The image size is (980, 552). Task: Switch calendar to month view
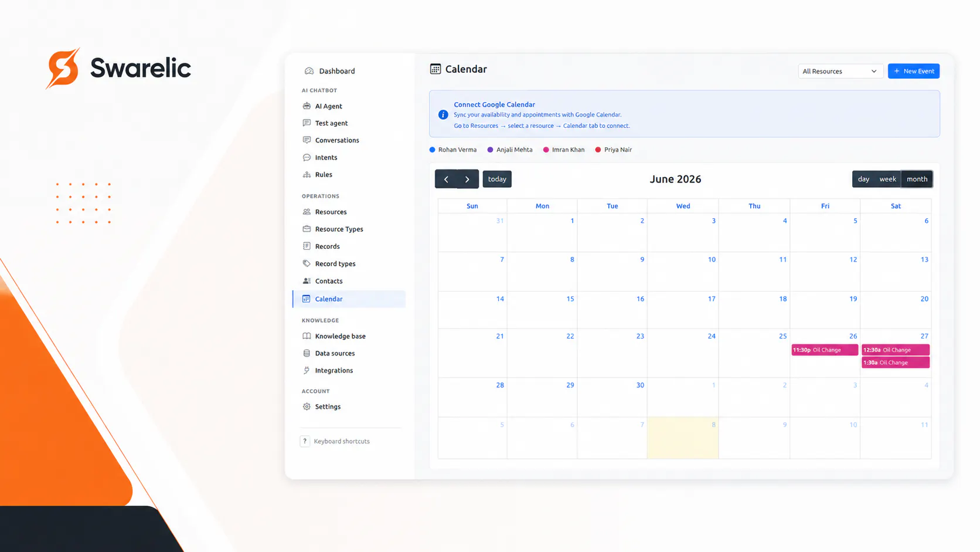click(x=917, y=179)
